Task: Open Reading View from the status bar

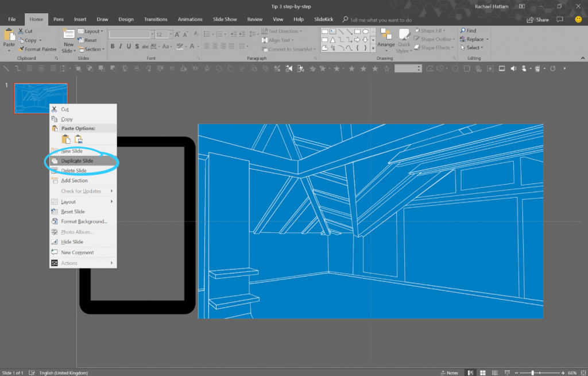Action: (496, 372)
